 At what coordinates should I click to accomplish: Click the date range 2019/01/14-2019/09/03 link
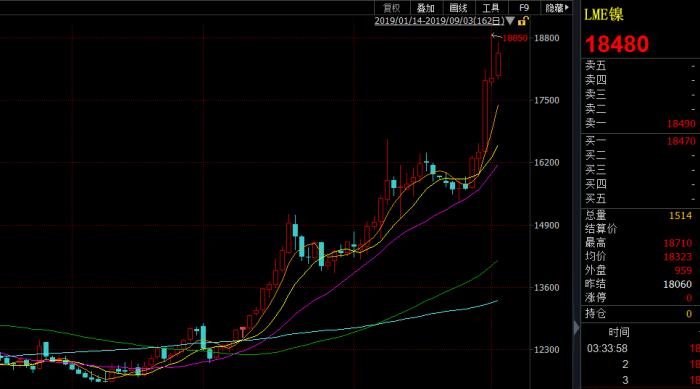(x=439, y=21)
